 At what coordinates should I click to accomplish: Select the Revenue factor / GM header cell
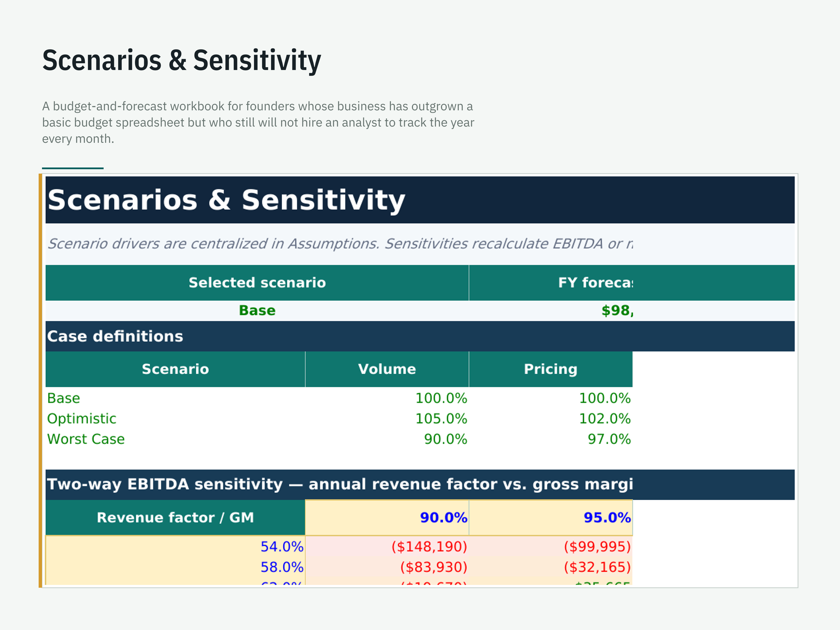tap(175, 518)
